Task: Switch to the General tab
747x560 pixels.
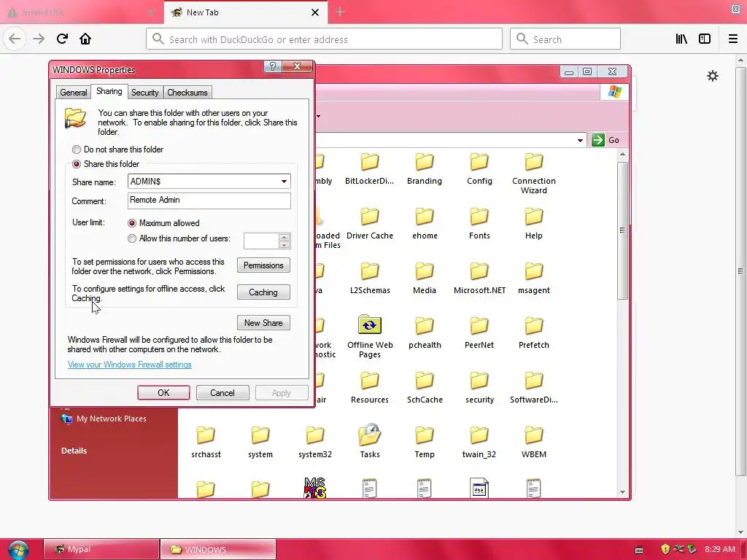Action: [74, 93]
